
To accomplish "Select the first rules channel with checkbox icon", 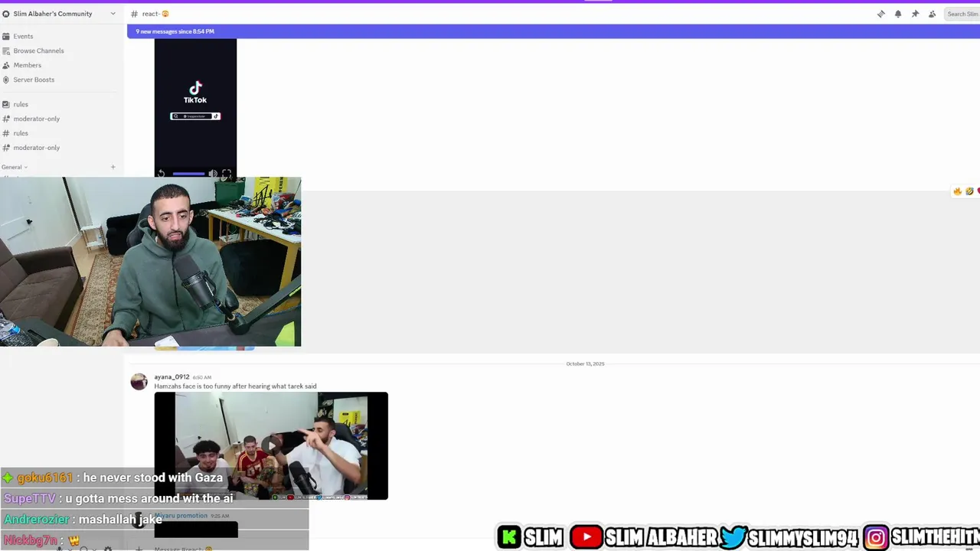I will (21, 104).
